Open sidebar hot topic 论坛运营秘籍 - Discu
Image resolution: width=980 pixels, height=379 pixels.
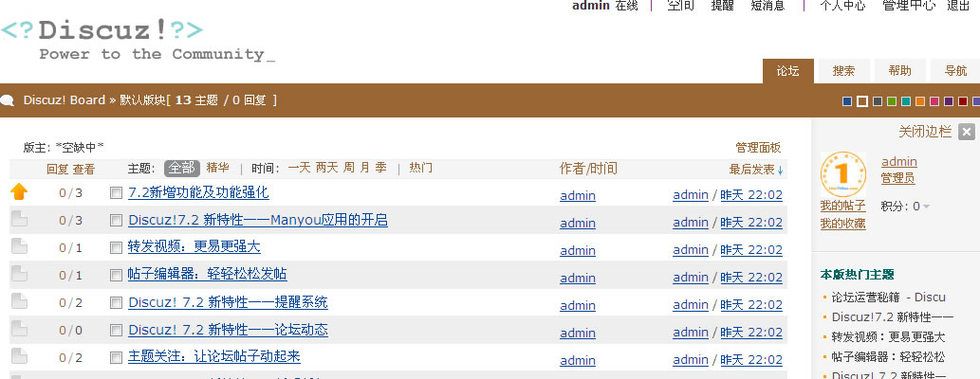(x=889, y=298)
